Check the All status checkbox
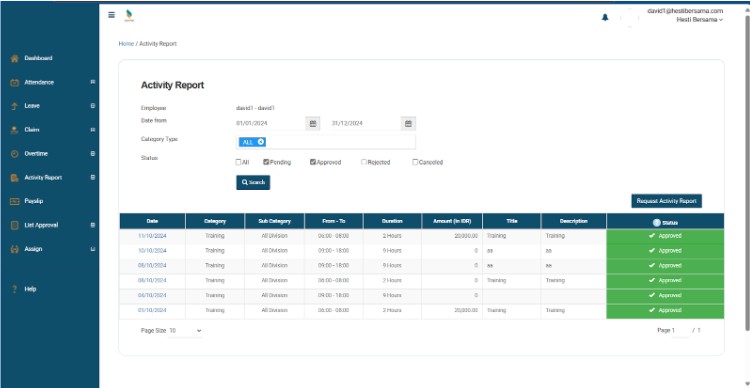 [238, 162]
